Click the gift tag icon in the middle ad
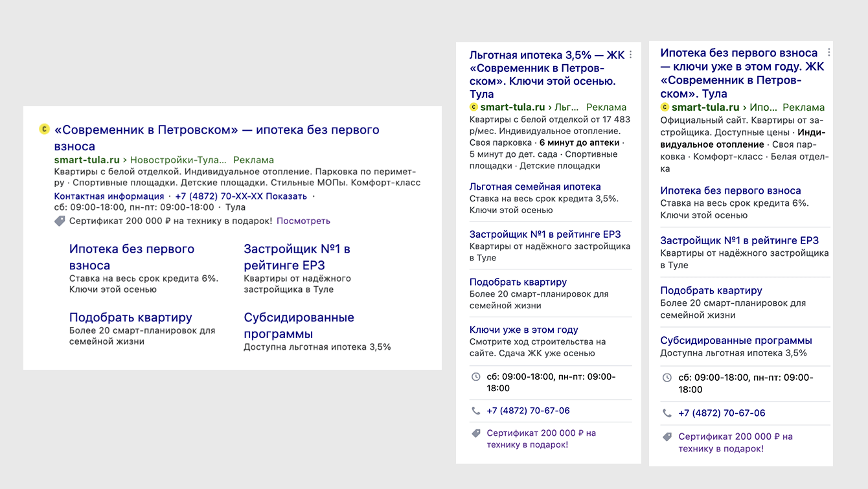Image resolution: width=868 pixels, height=489 pixels. pyautogui.click(x=476, y=433)
